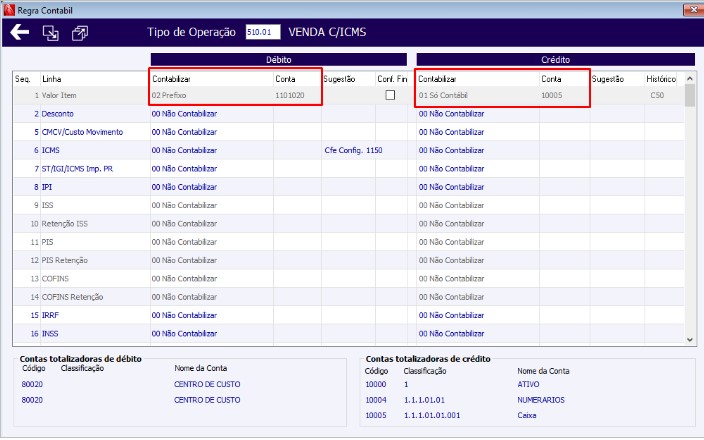Screen dimensions: 704x440
Task: Click the first debit totalizer code 80020
Action: click(32, 384)
